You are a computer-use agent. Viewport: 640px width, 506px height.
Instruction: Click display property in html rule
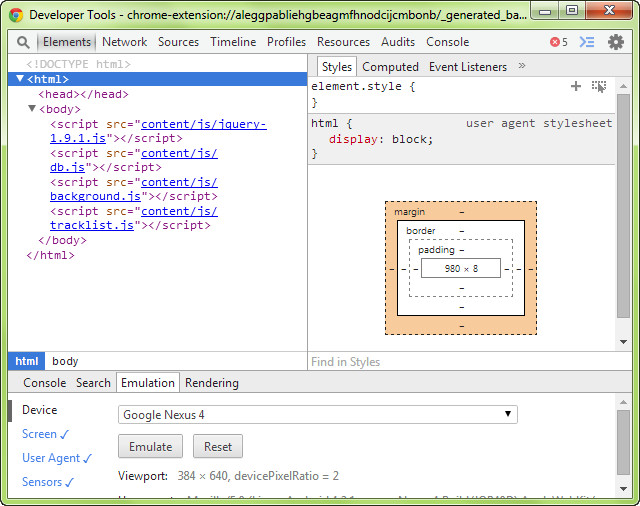tap(353, 139)
